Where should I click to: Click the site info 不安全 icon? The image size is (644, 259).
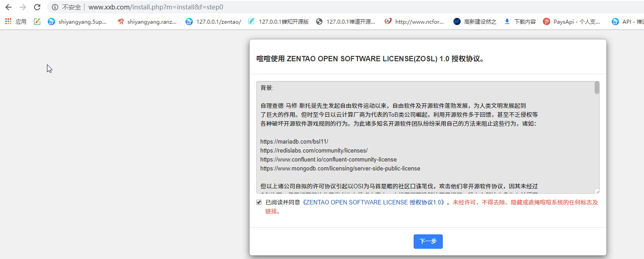click(x=55, y=7)
